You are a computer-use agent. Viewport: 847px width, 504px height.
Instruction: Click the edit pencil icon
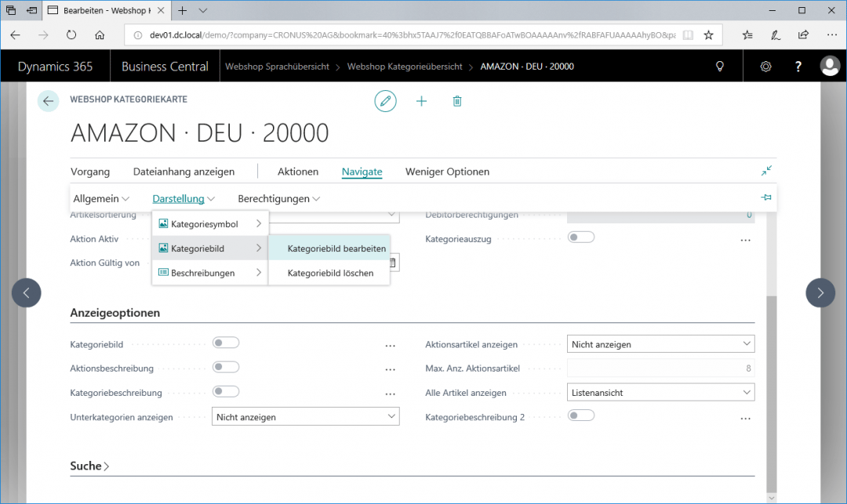[385, 101]
